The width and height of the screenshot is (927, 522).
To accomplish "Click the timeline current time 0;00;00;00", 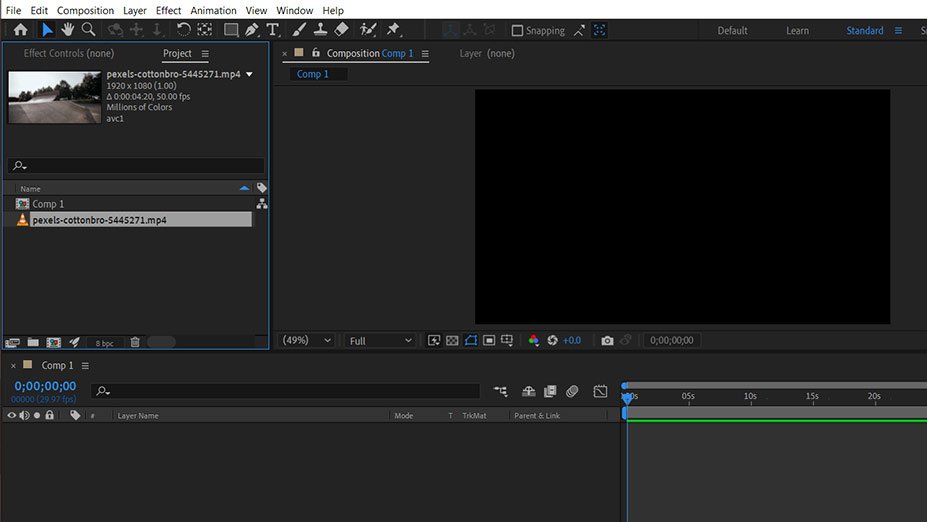I will (46, 386).
